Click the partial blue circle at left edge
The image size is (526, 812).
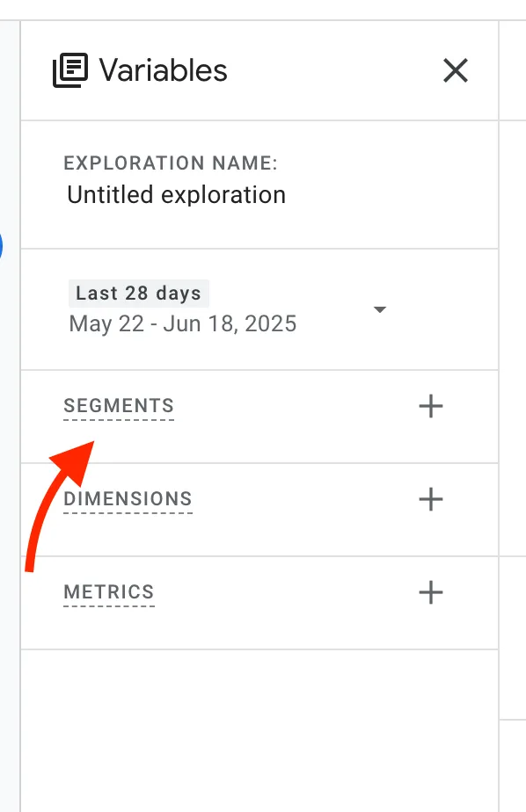(x=1, y=246)
